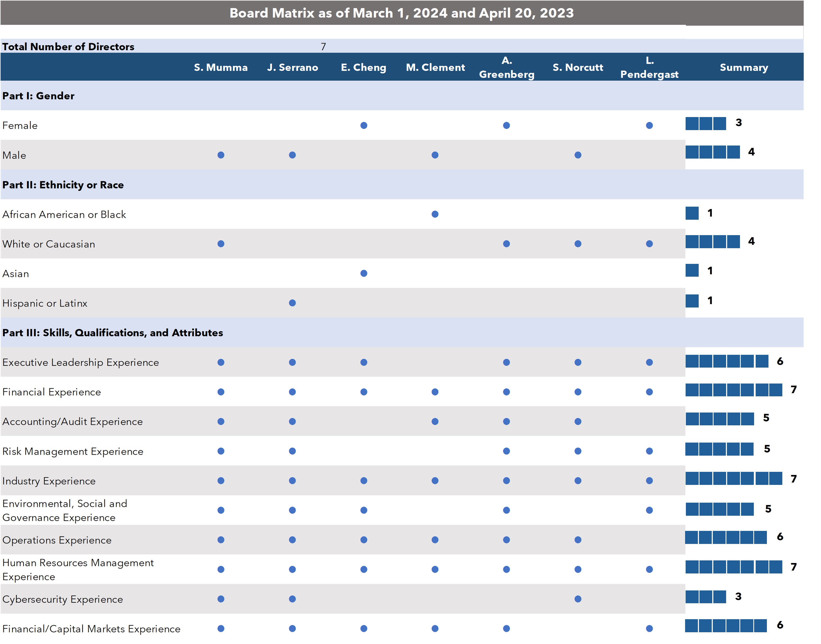
Task: Click the 'Male' row label
Action: pyautogui.click(x=14, y=155)
